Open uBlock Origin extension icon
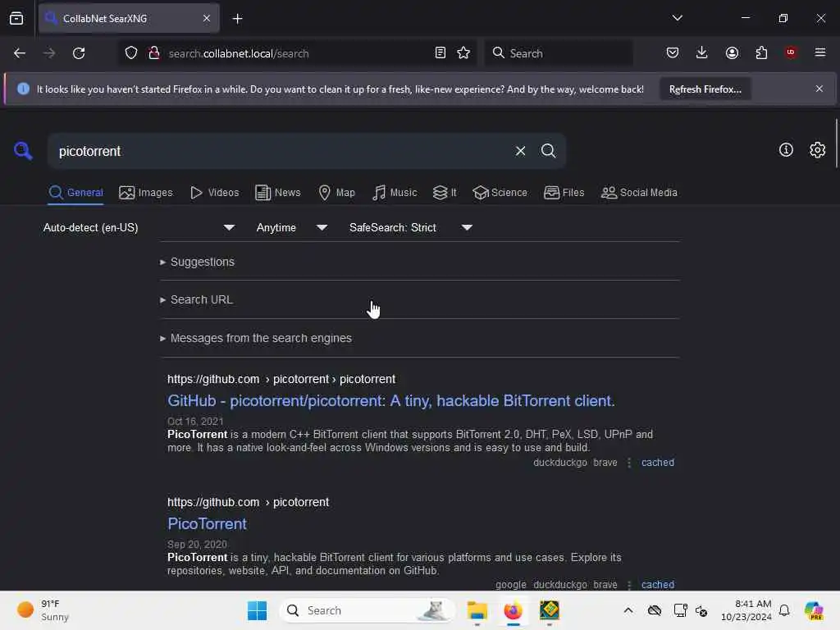 (791, 52)
